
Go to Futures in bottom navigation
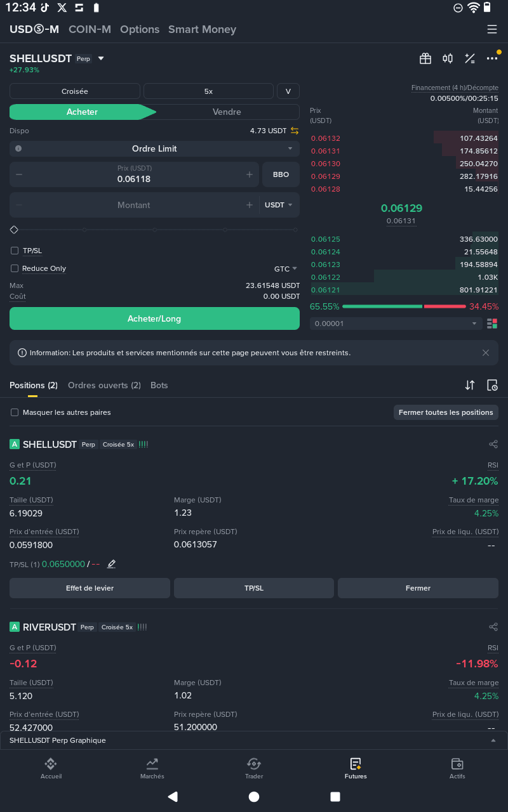coord(356,768)
